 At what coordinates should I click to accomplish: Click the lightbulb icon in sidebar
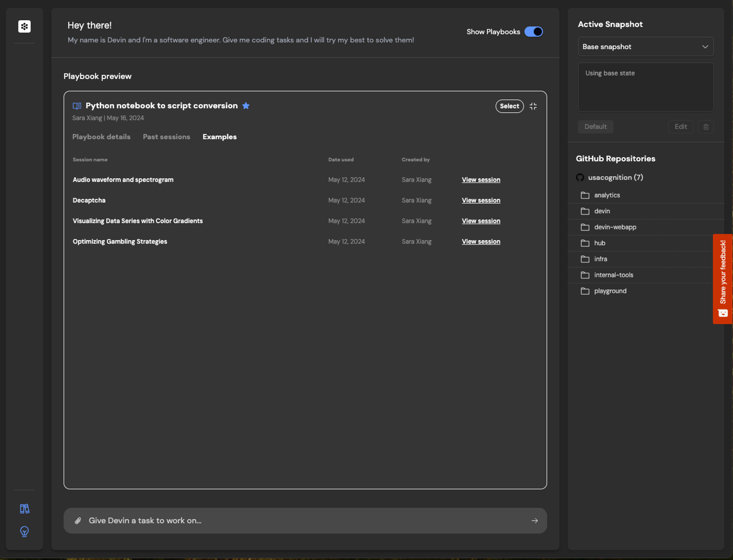pyautogui.click(x=24, y=531)
